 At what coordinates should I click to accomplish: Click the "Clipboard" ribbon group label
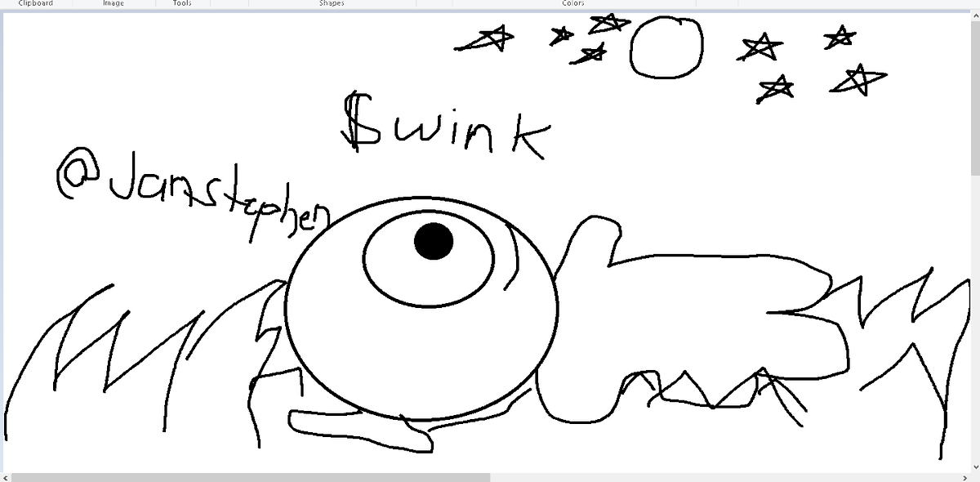[35, 3]
